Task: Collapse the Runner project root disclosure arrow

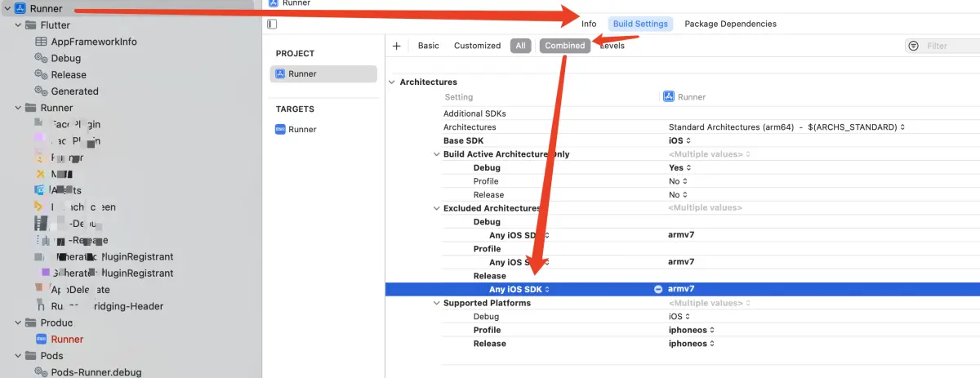Action: tap(7, 8)
